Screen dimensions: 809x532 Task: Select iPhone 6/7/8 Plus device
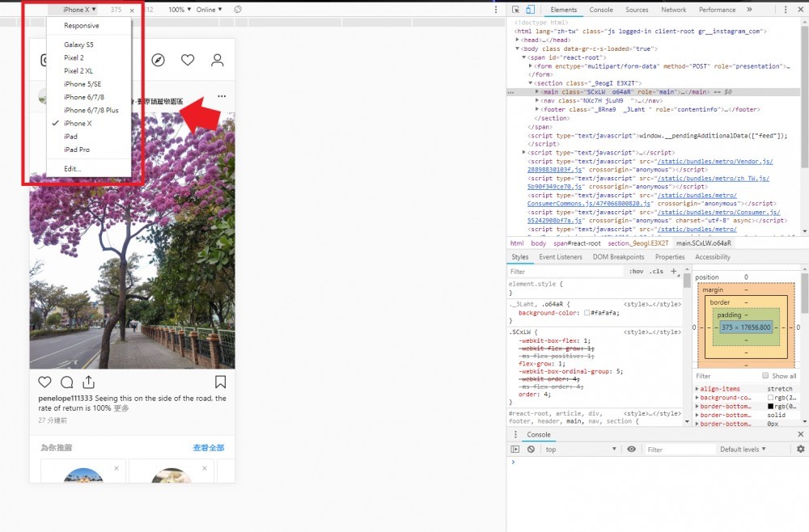pyautogui.click(x=91, y=110)
